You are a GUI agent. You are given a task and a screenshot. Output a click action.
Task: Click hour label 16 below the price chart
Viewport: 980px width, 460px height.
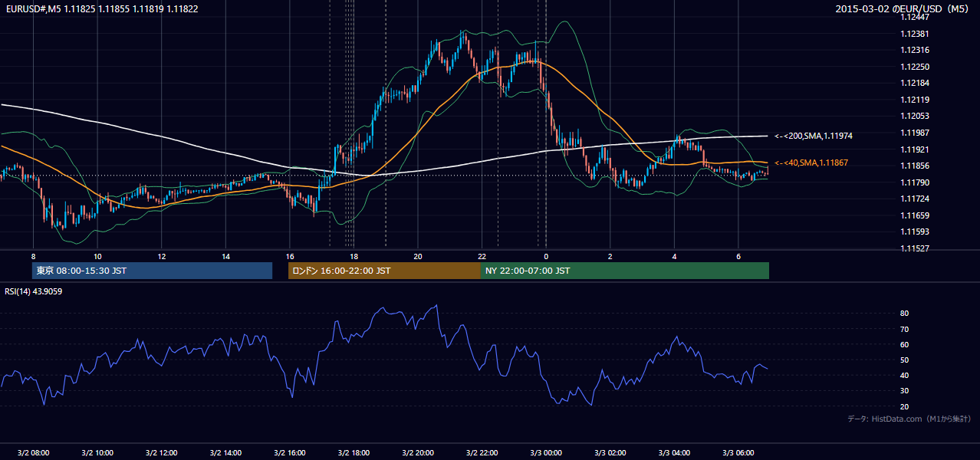point(290,256)
